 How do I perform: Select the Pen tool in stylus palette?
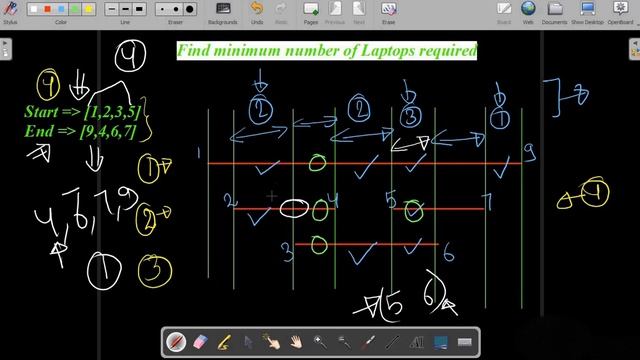(176, 342)
